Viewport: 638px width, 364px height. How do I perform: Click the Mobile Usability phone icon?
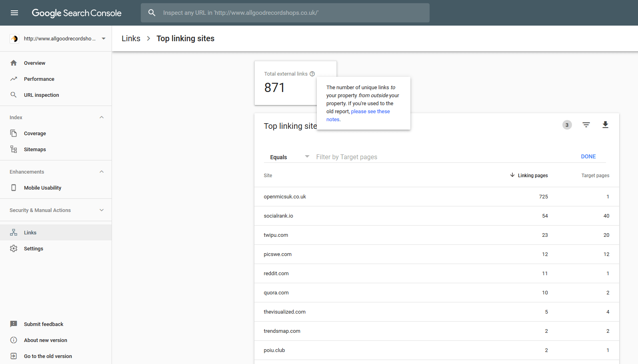click(x=14, y=188)
